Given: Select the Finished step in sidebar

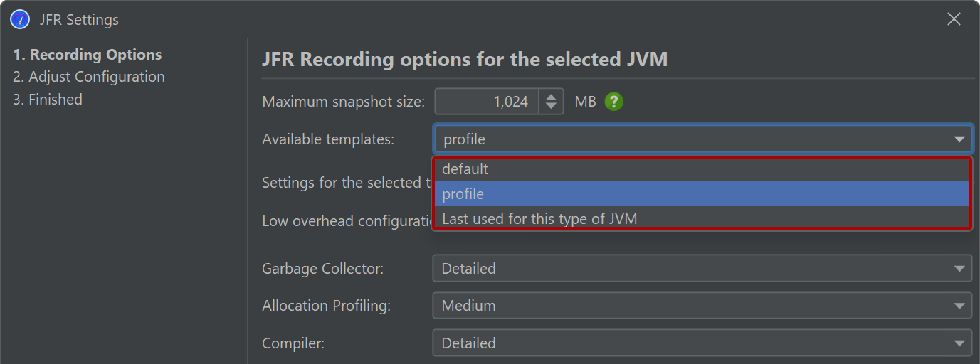Looking at the screenshot, I should click(x=48, y=100).
